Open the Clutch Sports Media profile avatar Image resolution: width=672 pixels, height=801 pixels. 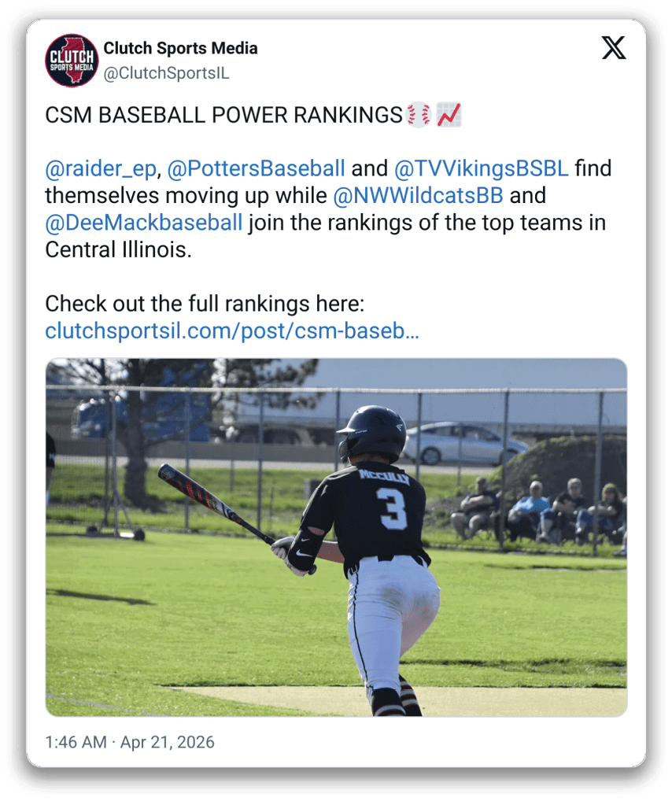72,61
